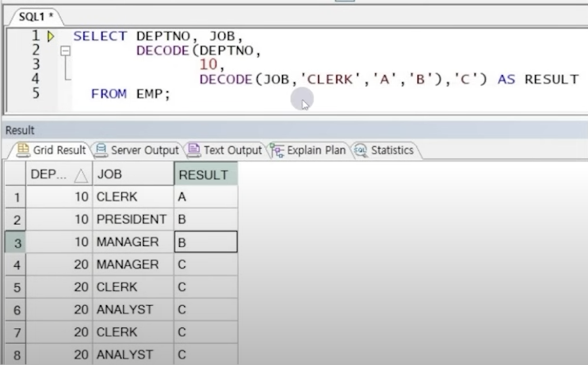Select row number 8 header
This screenshot has height=365, width=588.
tap(16, 355)
